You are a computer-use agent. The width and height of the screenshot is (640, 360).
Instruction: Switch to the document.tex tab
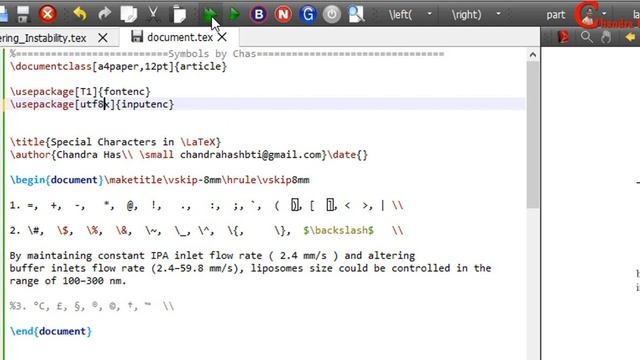(180, 37)
